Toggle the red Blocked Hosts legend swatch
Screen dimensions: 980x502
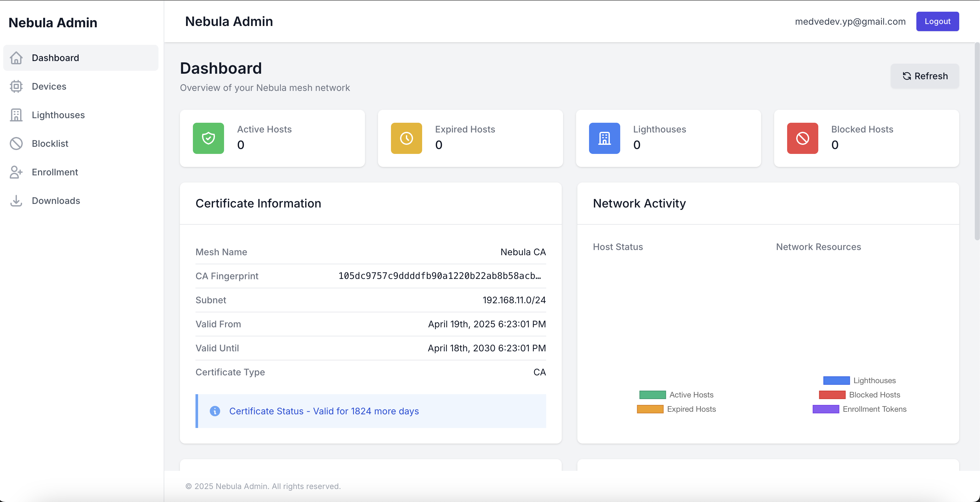click(x=832, y=395)
